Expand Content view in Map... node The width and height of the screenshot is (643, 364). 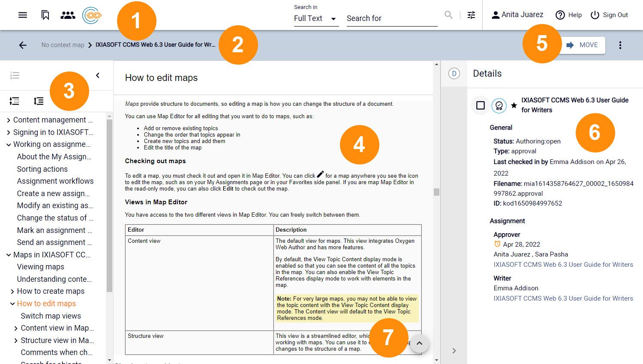16,328
